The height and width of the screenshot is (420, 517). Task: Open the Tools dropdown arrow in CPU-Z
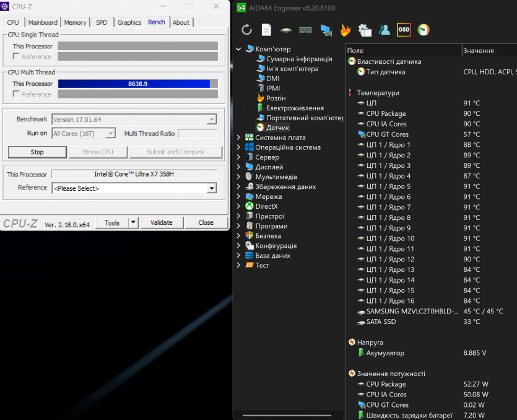[x=133, y=223]
